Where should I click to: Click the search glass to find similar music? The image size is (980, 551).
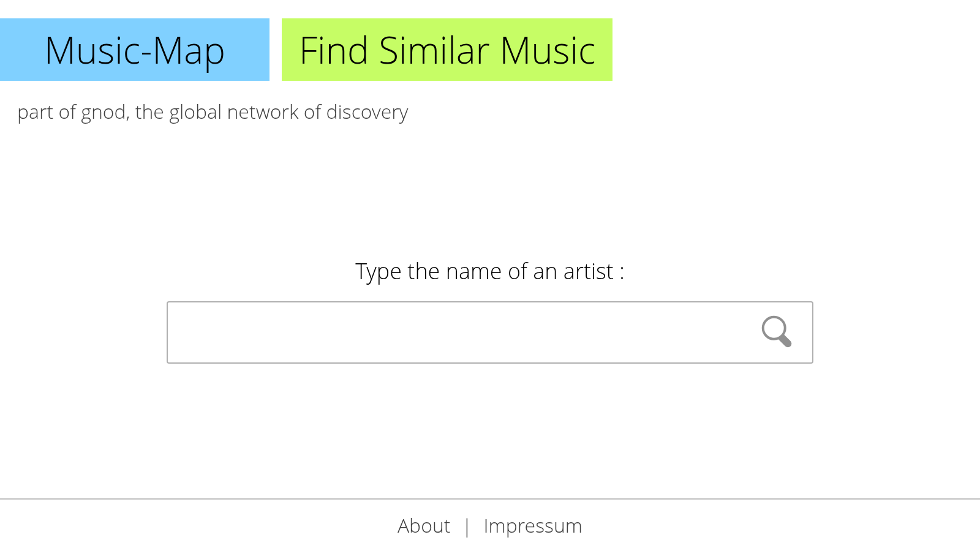(x=777, y=332)
